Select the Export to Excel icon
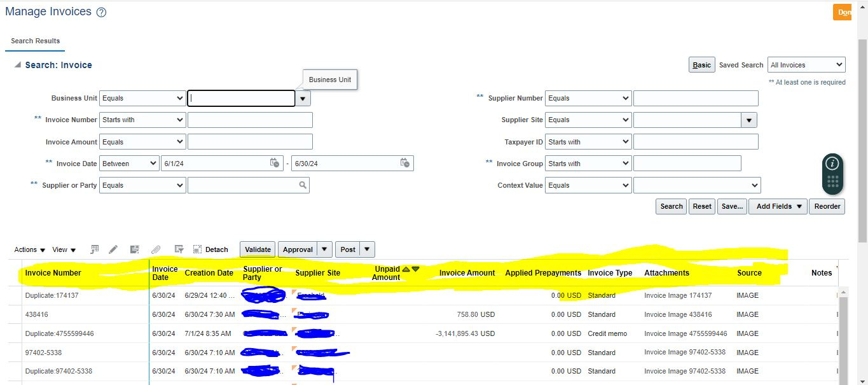 (94, 249)
